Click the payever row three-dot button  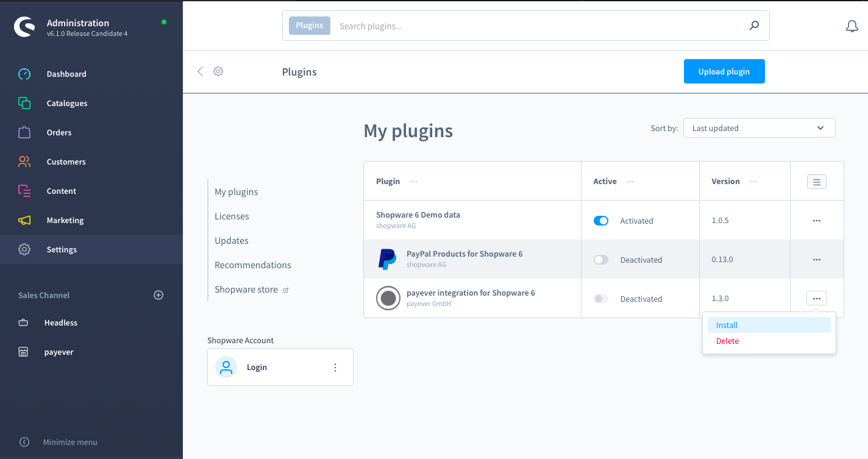817,298
